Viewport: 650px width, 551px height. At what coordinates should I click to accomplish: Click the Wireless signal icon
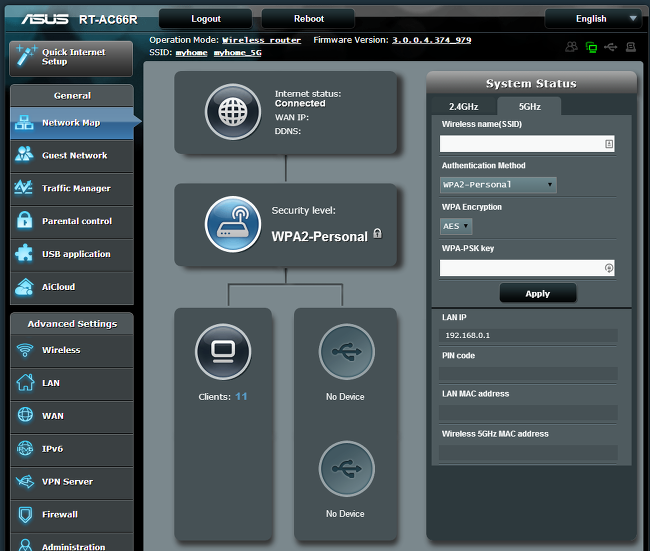click(25, 350)
